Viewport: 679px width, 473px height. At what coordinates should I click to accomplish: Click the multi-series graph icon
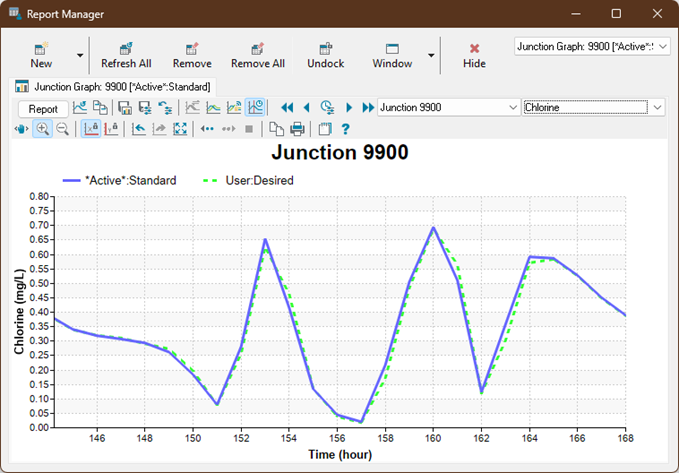pyautogui.click(x=213, y=107)
